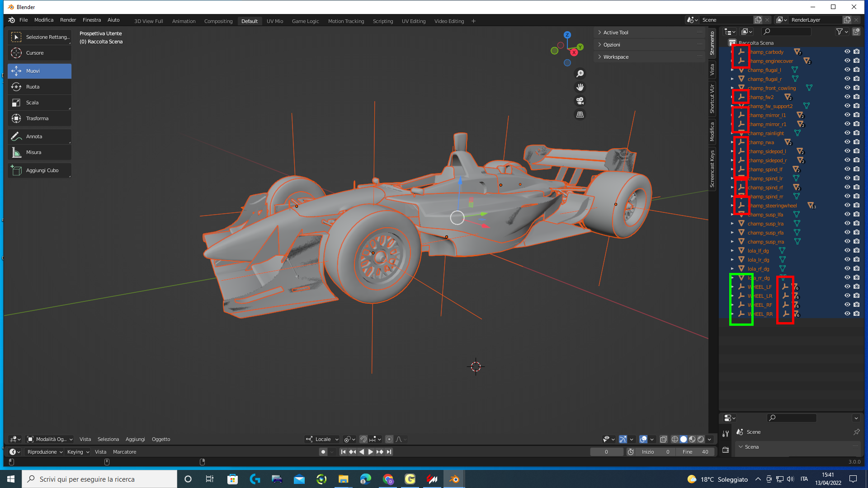This screenshot has width=868, height=488.
Task: Expand champ_flugal_l tree item
Action: tap(732, 70)
